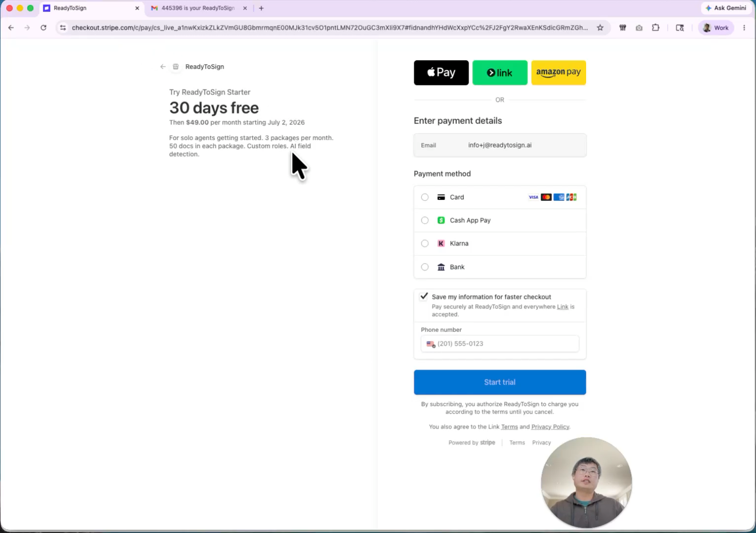The height and width of the screenshot is (533, 756).
Task: Reload the checkout page
Action: point(43,28)
